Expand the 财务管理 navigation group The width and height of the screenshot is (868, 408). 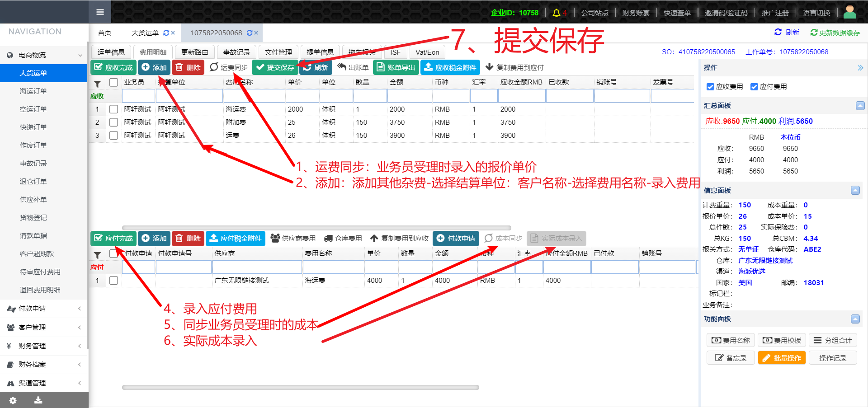[x=44, y=346]
